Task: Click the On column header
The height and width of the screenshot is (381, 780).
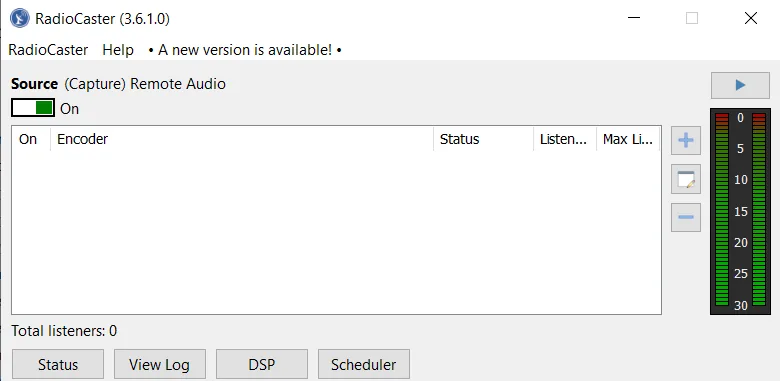Action: [x=31, y=139]
